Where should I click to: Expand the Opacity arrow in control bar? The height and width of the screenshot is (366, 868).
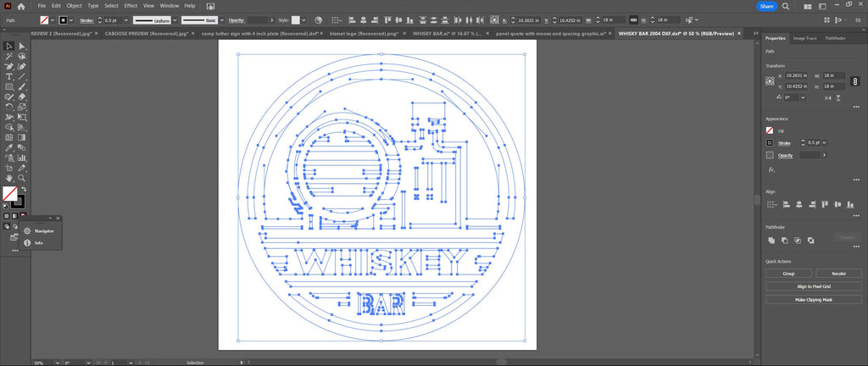pos(271,19)
